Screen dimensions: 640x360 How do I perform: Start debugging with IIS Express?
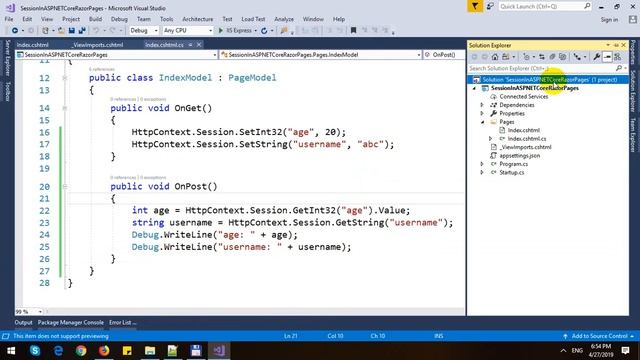(x=235, y=31)
